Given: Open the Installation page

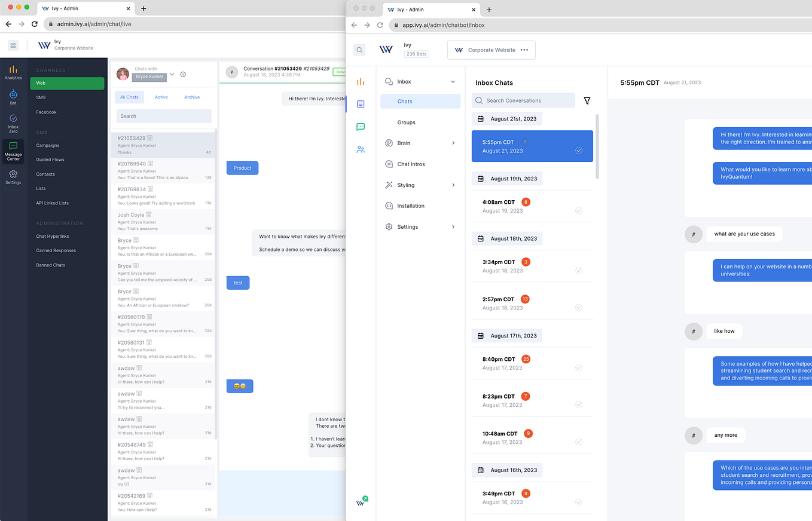Looking at the screenshot, I should click(x=410, y=206).
